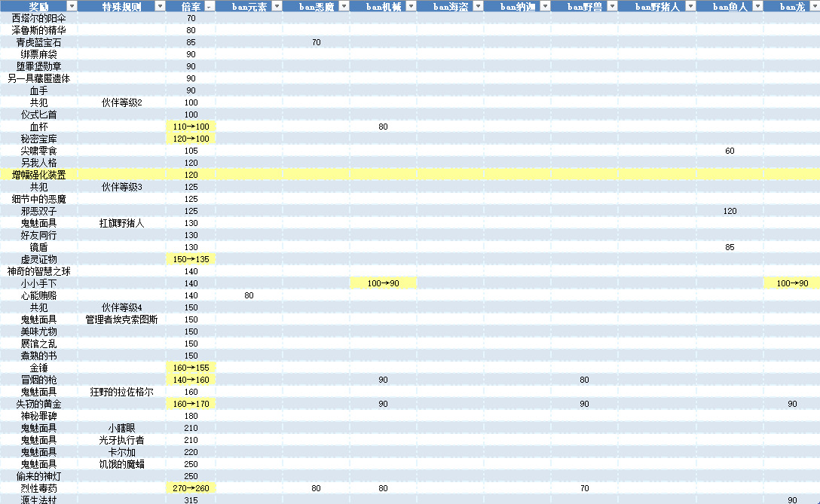
Task: Select the 心能贿赂 cell
Action: [x=38, y=295]
